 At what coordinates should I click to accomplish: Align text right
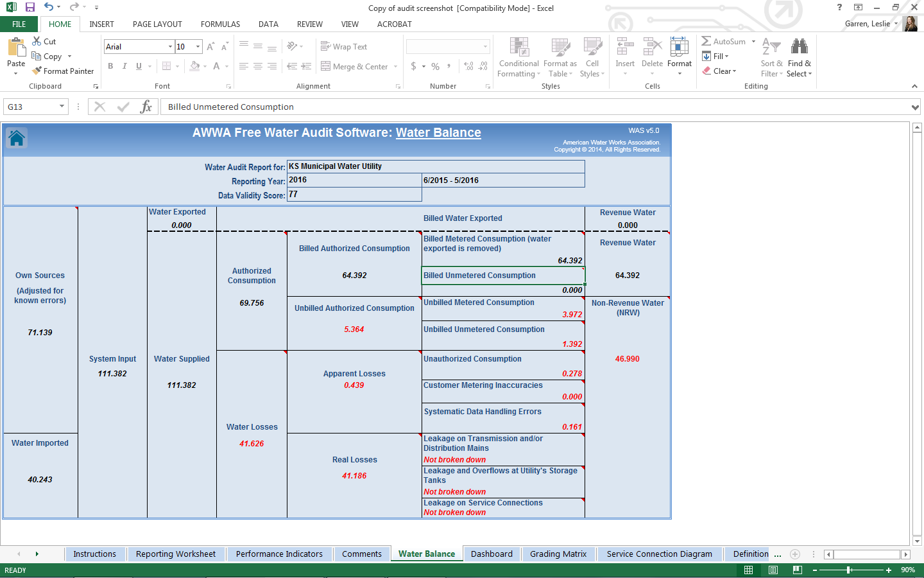click(272, 66)
